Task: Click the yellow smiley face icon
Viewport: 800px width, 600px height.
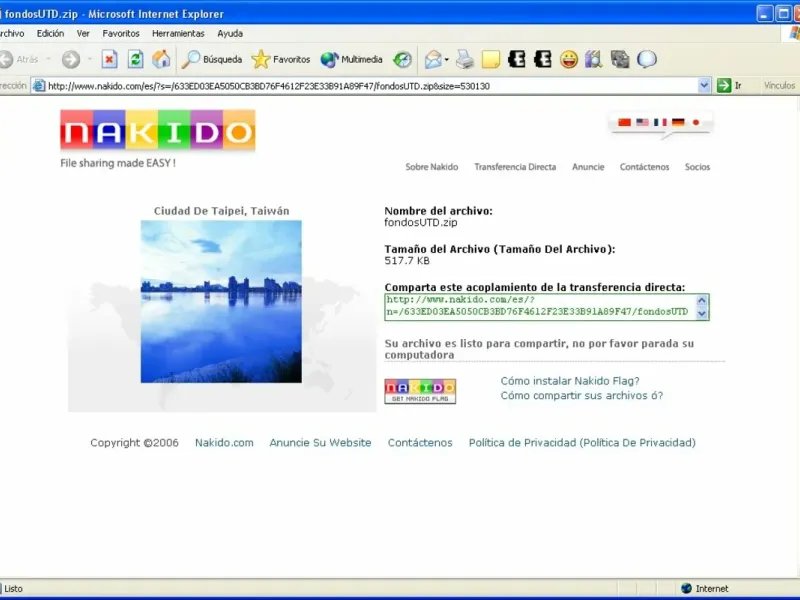Action: pyautogui.click(x=569, y=60)
